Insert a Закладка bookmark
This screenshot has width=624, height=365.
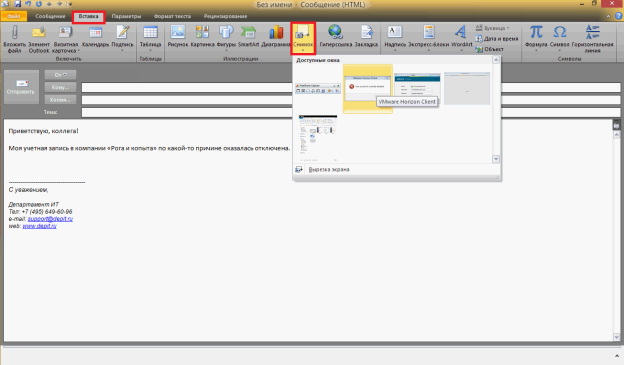pos(366,37)
